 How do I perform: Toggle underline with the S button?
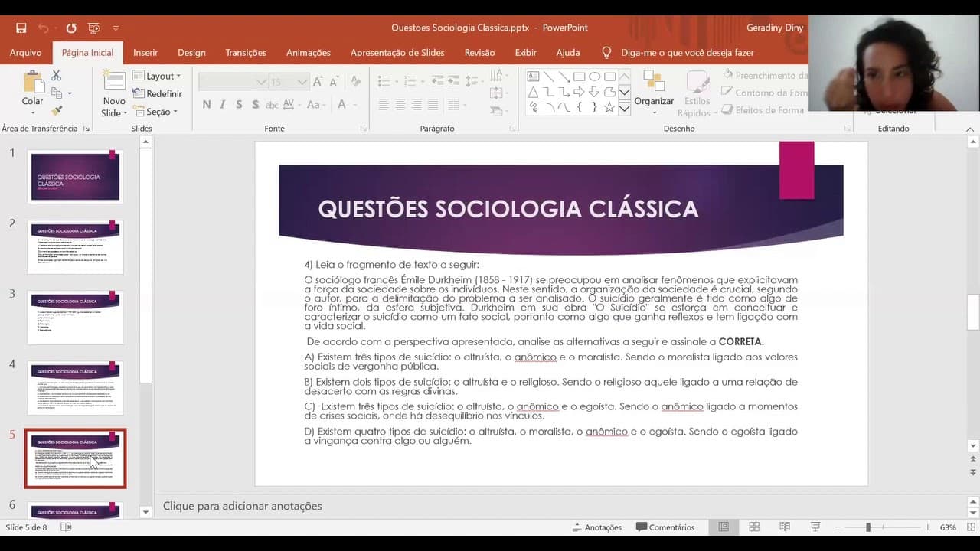[x=239, y=105]
